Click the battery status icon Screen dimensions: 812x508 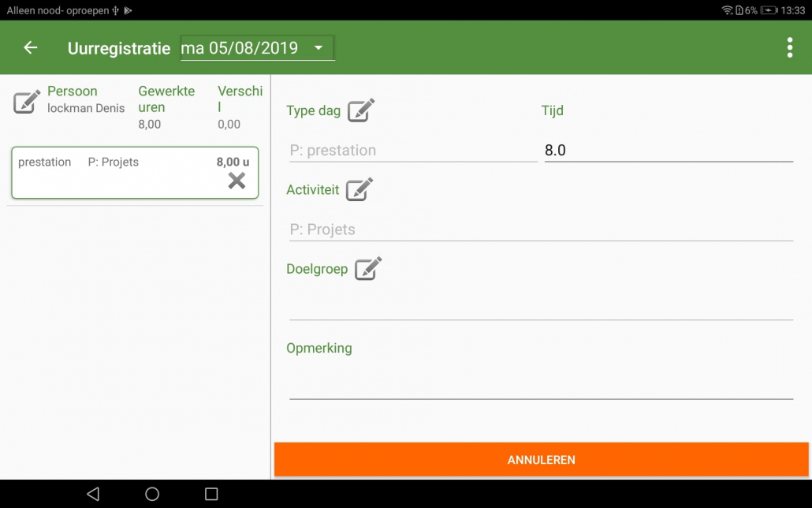(x=769, y=10)
